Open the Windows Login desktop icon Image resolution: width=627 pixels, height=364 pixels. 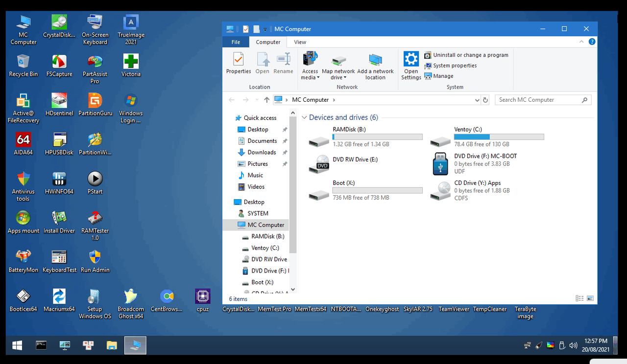tap(131, 108)
